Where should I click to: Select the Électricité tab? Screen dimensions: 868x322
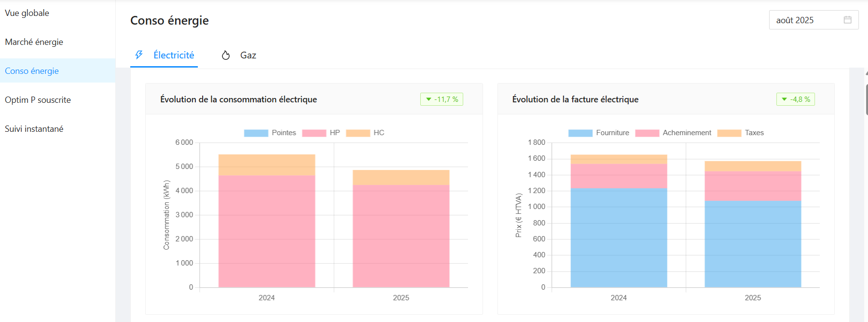[173, 56]
